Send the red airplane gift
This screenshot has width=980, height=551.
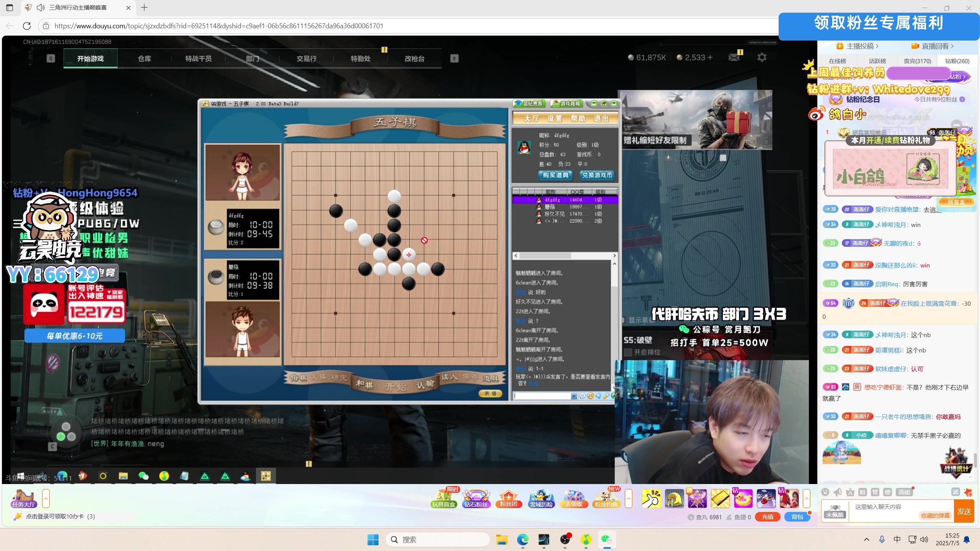click(766, 499)
